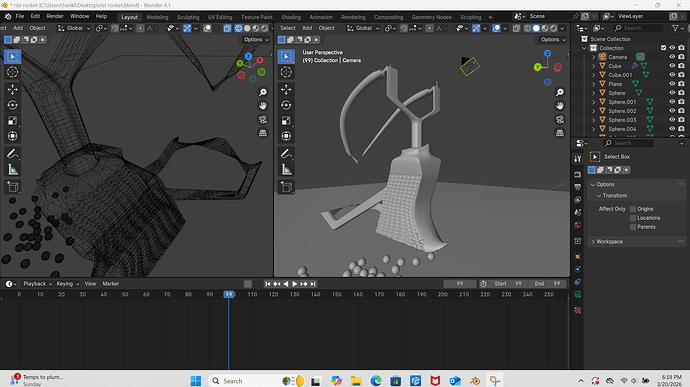Click the zoom magnifier in right viewport

(x=560, y=92)
